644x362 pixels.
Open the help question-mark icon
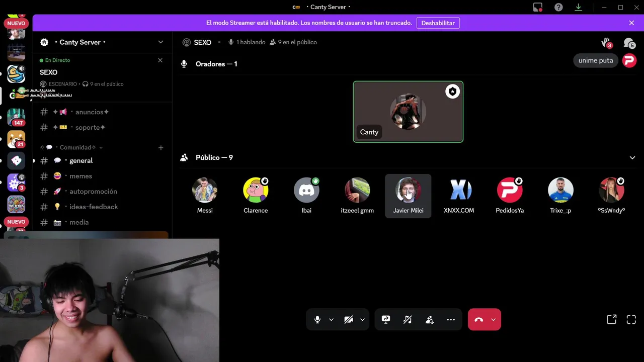point(558,7)
